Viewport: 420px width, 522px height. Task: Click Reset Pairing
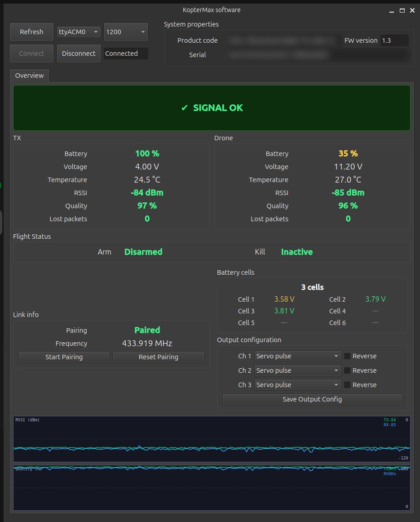coord(158,357)
